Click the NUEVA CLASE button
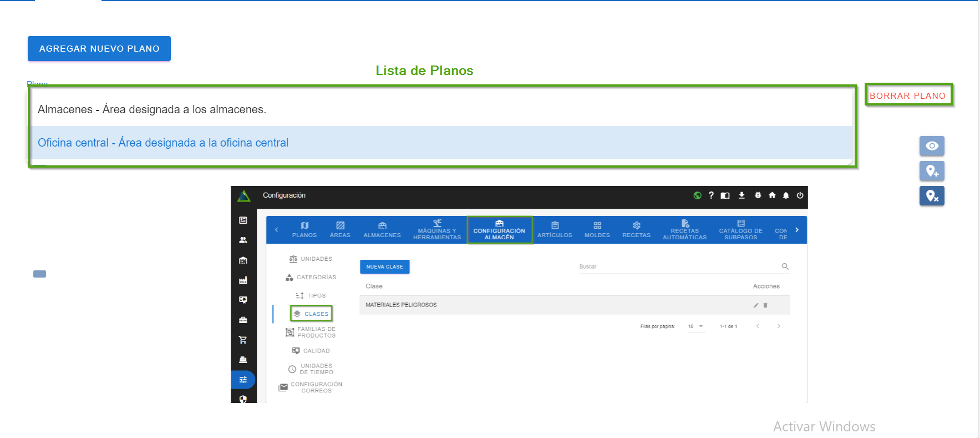This screenshot has width=980, height=438. pyautogui.click(x=384, y=267)
